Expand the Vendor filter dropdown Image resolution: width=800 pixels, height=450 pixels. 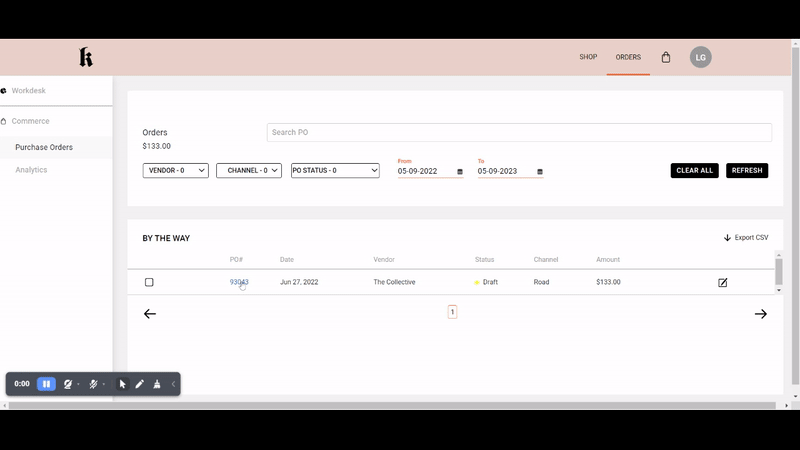pyautogui.click(x=176, y=171)
